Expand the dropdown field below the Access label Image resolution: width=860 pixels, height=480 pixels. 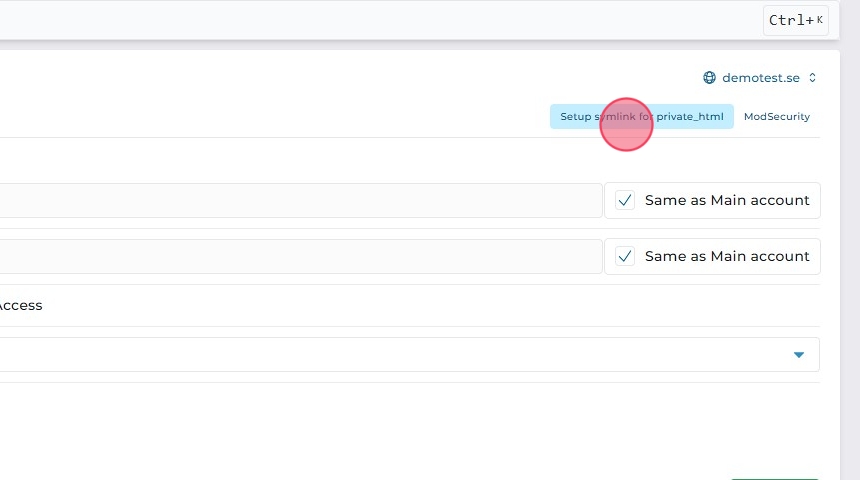click(x=400, y=355)
